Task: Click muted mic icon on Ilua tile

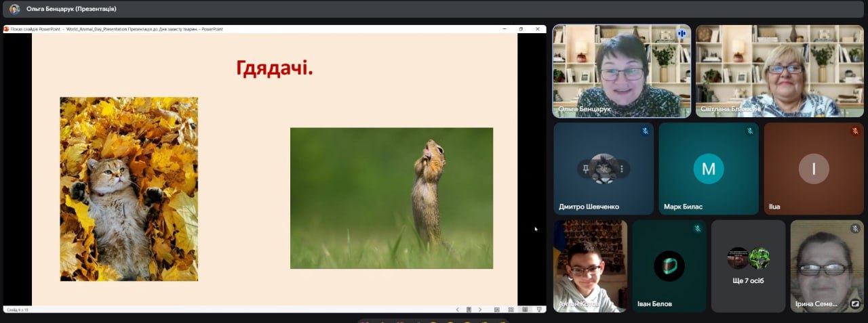Action: [855, 131]
